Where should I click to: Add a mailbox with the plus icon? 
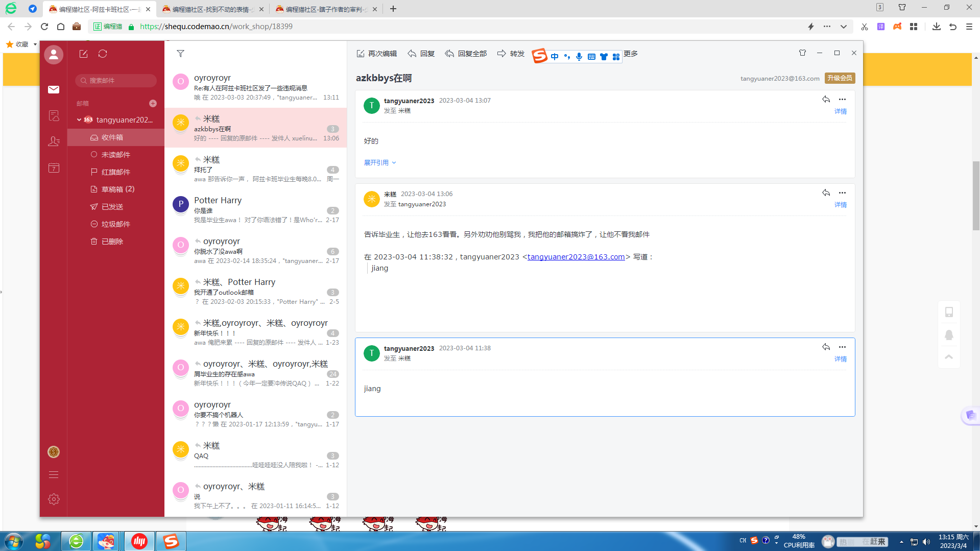tap(153, 103)
